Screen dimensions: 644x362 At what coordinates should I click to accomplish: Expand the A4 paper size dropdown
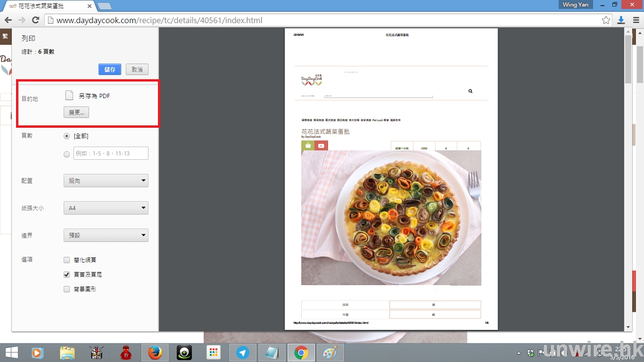click(x=106, y=208)
